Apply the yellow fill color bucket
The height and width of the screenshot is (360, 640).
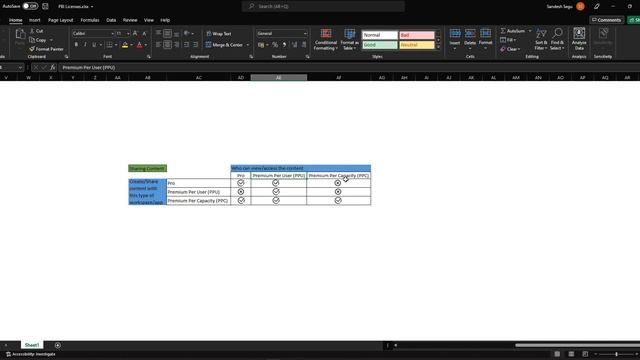[125, 45]
